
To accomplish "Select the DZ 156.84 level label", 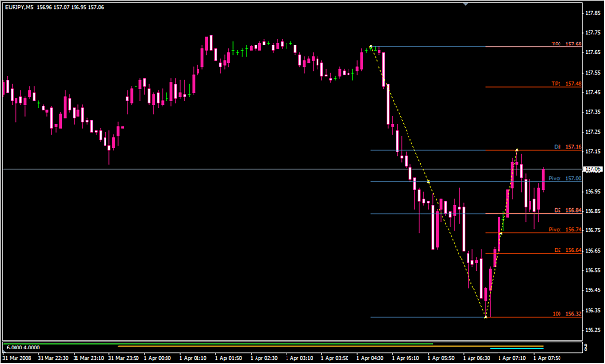I will pos(567,210).
